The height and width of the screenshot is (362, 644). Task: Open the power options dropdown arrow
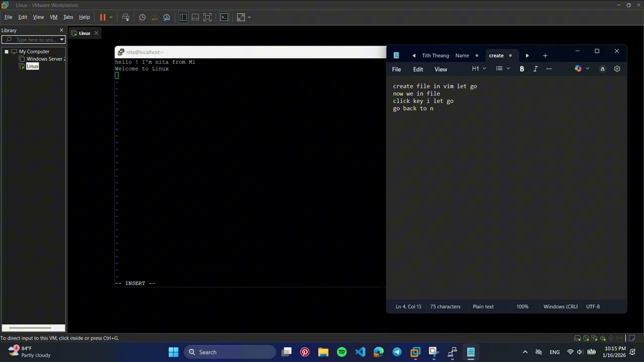(111, 17)
